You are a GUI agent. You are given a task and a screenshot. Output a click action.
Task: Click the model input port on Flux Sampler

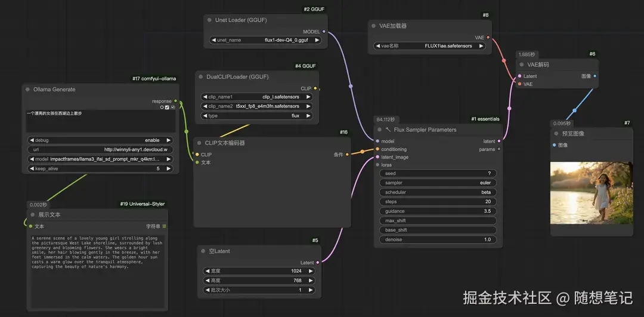(x=377, y=141)
